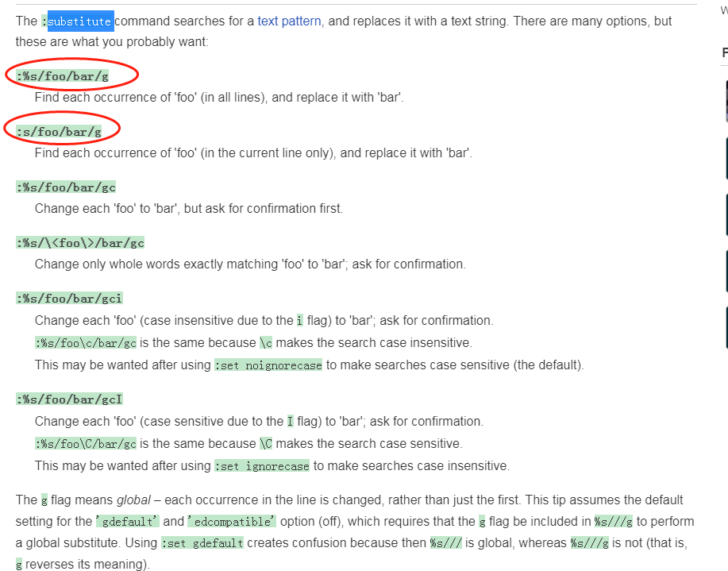Click the 'gdefault' option code text
Image resolution: width=728 pixels, height=571 pixels.
point(128,521)
